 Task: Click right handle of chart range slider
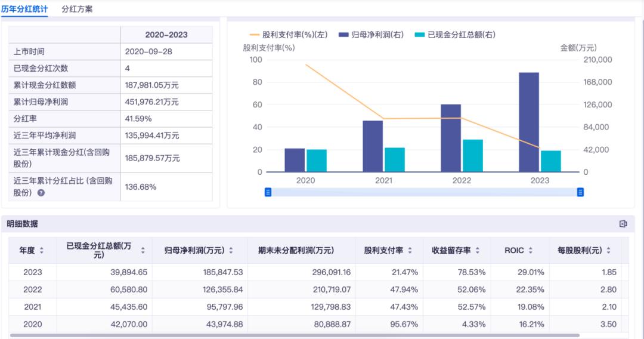580,192
